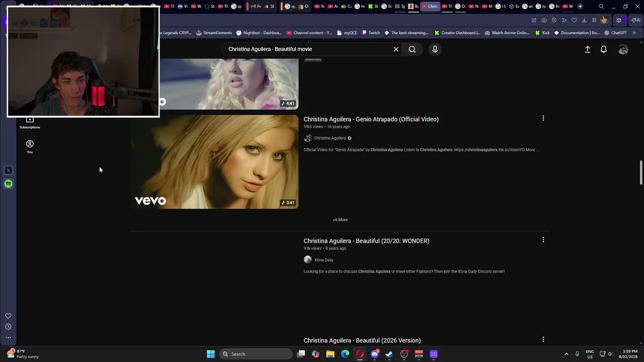Open Watch Anime Online bookmark

507,33
